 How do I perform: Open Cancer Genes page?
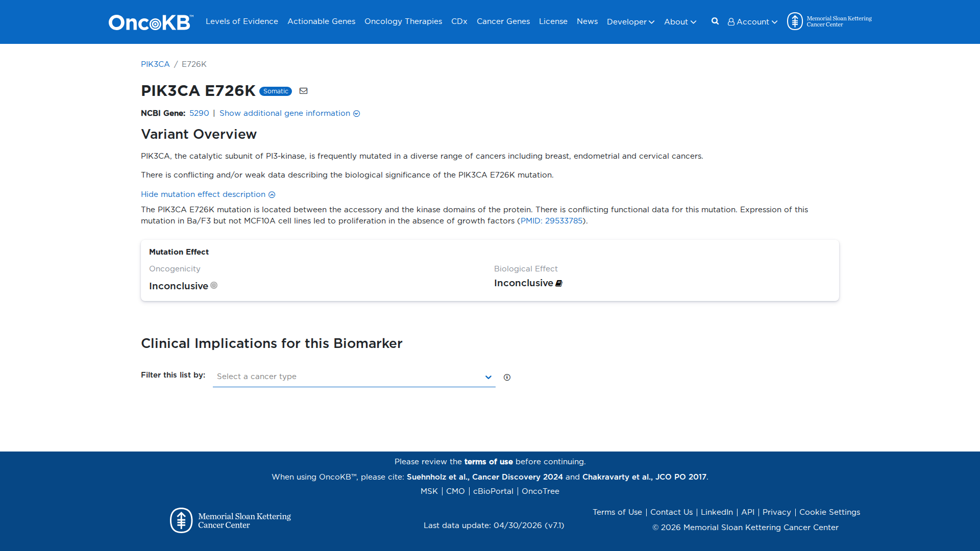[503, 21]
